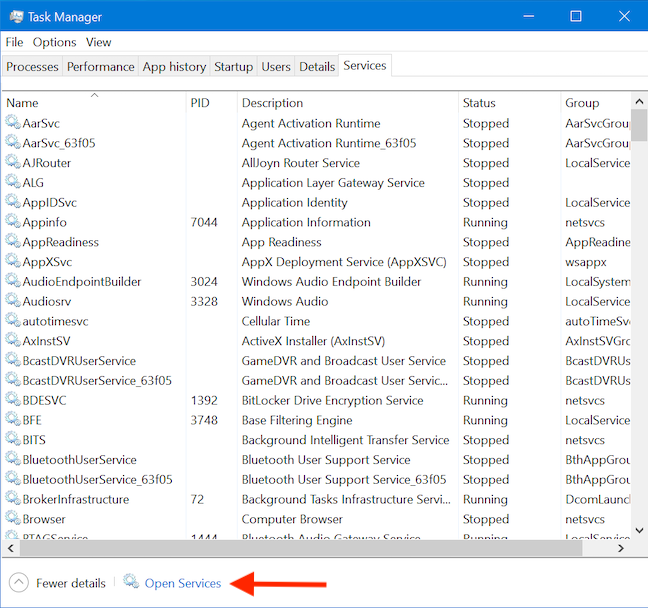
Task: Click the AxInstSV service gear icon
Action: point(13,341)
